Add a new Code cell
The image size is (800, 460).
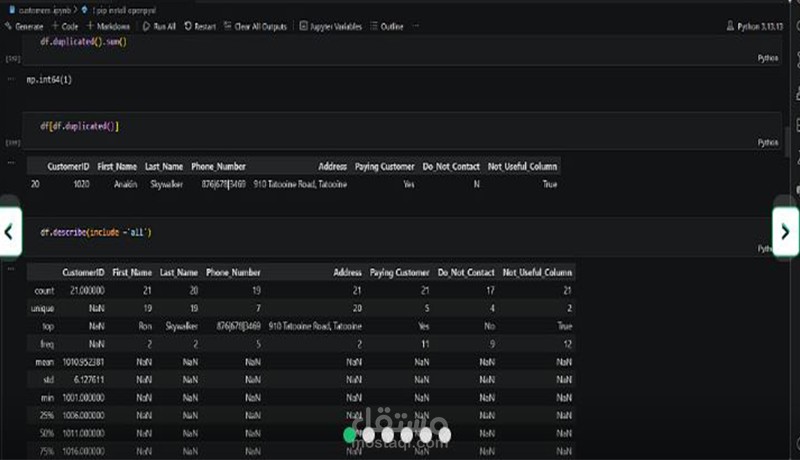[65, 27]
